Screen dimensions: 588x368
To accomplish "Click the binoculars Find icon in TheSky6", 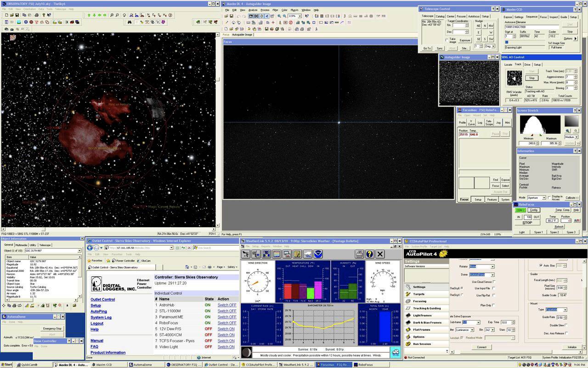I will pyautogui.click(x=130, y=22).
